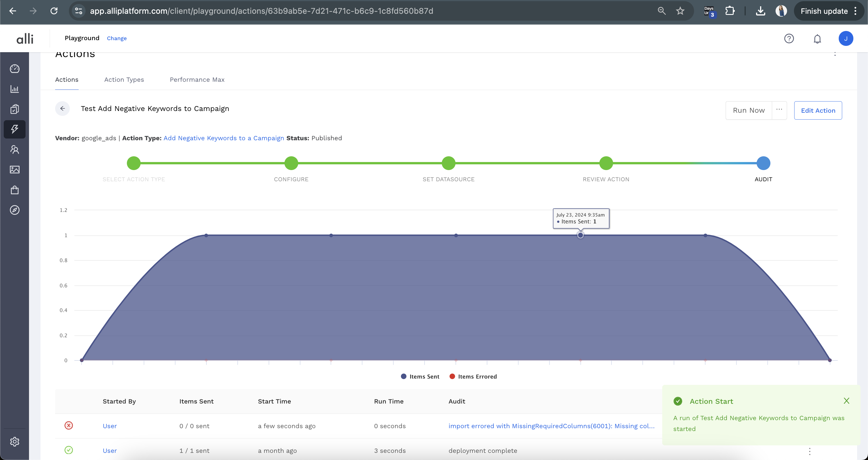
Task: Toggle Items Sent legend series
Action: (x=420, y=377)
